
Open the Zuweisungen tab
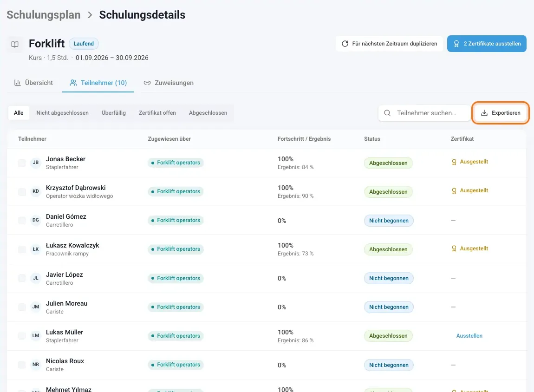[169, 83]
